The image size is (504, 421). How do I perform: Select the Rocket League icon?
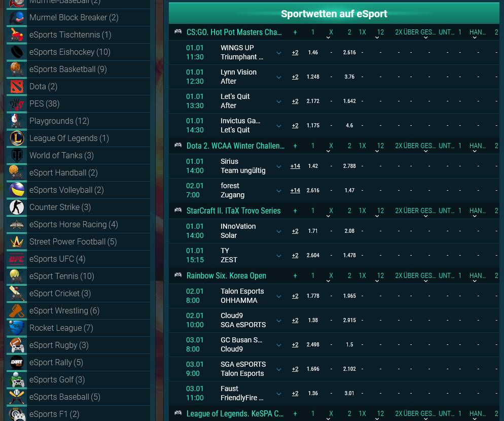tap(17, 328)
